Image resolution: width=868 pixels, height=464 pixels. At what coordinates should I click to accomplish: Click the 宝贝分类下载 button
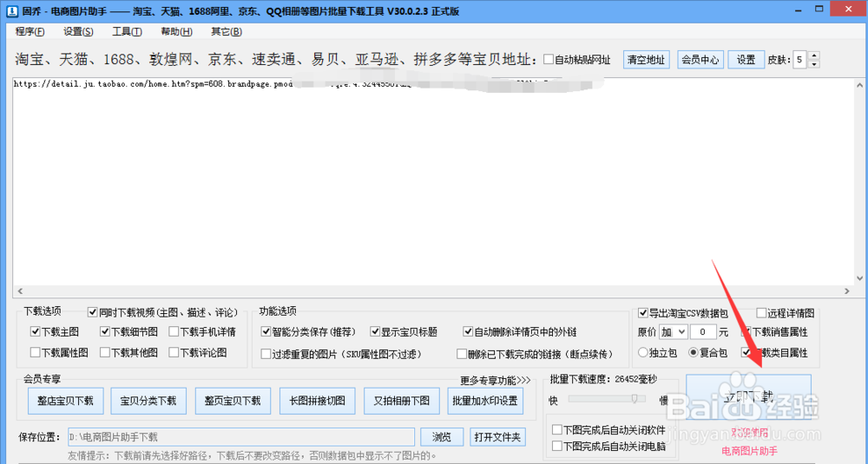[x=148, y=401]
